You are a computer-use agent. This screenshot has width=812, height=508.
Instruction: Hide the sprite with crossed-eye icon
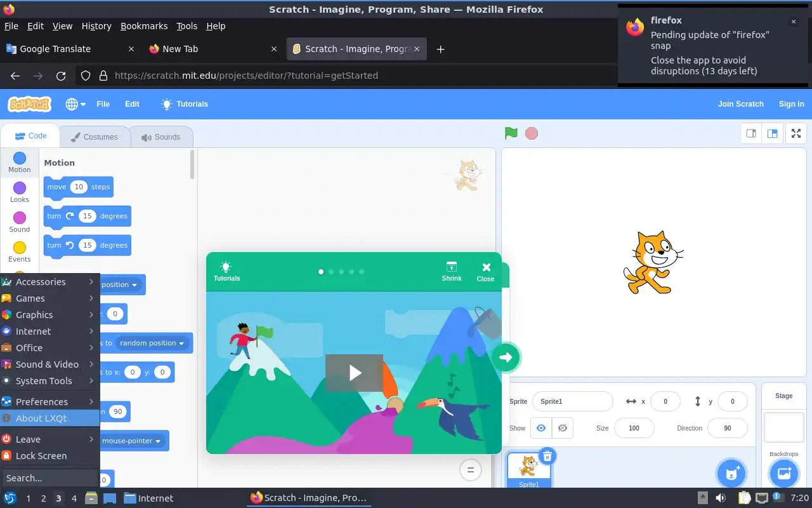[563, 428]
